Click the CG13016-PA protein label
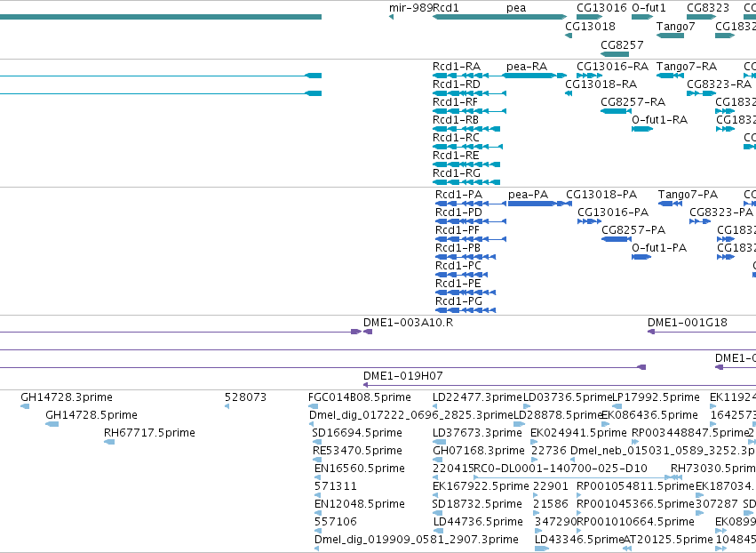The image size is (756, 553). click(613, 212)
